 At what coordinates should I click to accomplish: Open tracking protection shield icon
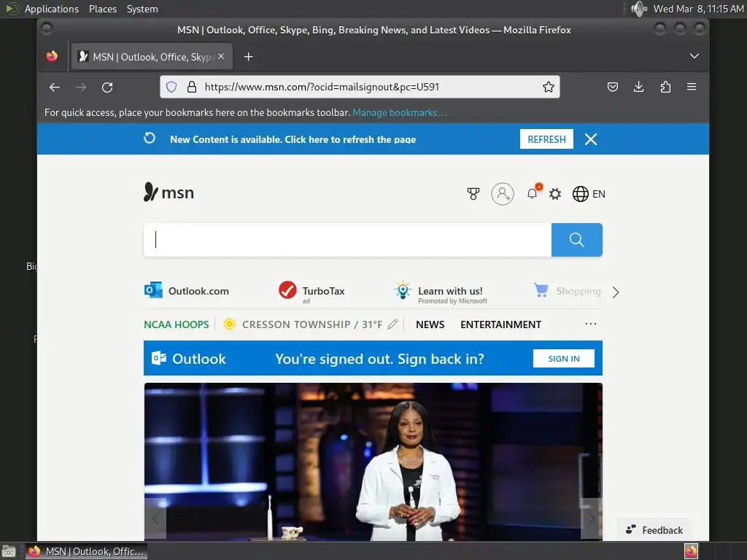(x=171, y=87)
